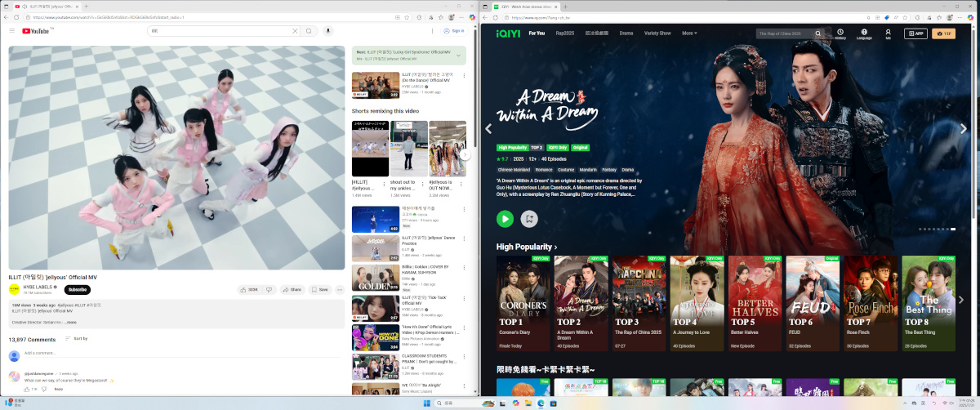Image resolution: width=980 pixels, height=410 pixels.
Task: Open YouTube hamburger guide menu
Action: [12, 31]
